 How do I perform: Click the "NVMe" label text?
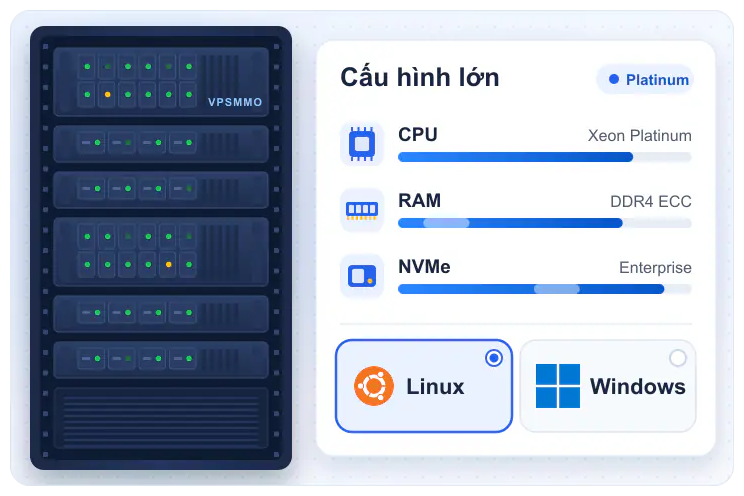pyautogui.click(x=424, y=267)
